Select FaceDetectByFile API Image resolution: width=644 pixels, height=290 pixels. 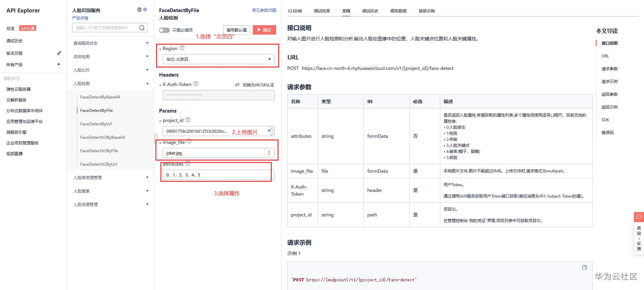pos(96,110)
